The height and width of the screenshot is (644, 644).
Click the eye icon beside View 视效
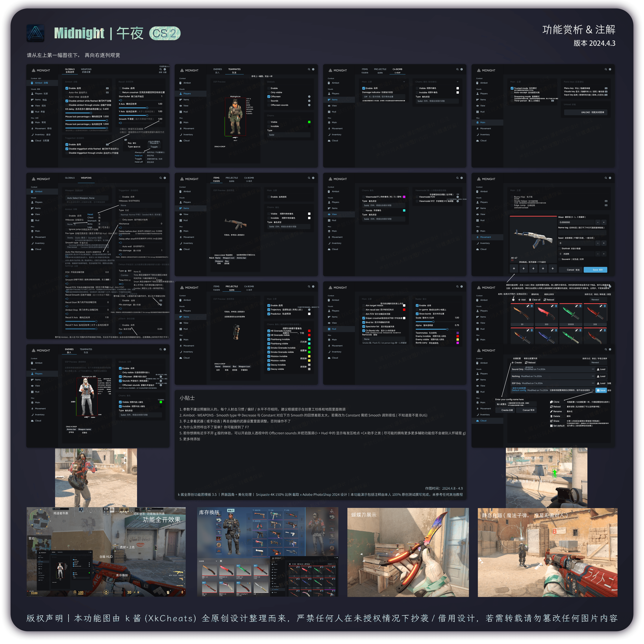point(32,106)
